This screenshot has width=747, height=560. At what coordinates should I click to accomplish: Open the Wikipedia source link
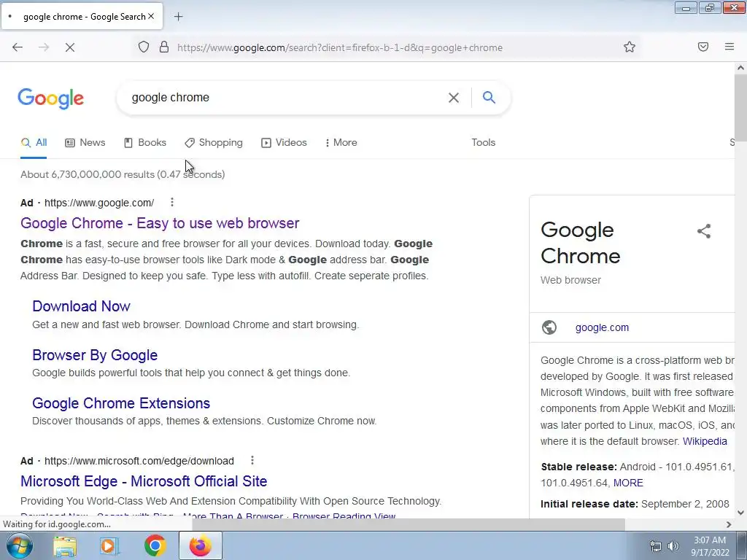[x=705, y=441]
